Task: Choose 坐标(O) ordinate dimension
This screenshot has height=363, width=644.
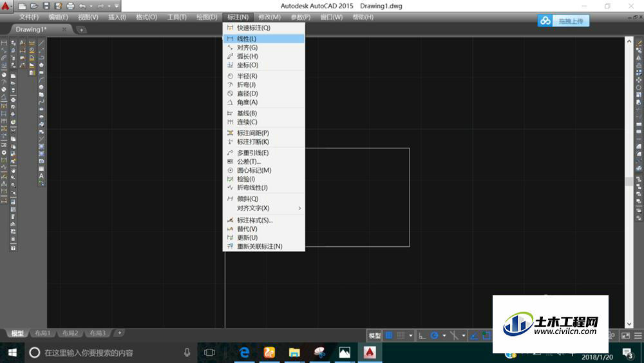Action: 263,65
